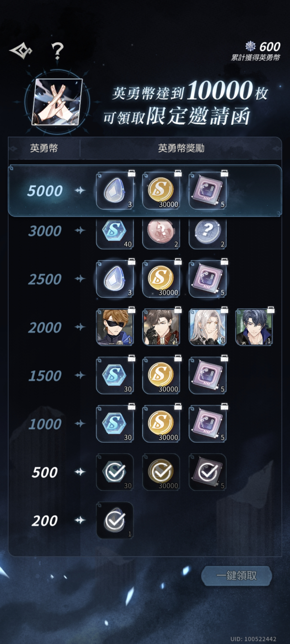Tap the blue hexagon S reward in the 1500 row
This screenshot has width=290, height=644.
pos(115,375)
